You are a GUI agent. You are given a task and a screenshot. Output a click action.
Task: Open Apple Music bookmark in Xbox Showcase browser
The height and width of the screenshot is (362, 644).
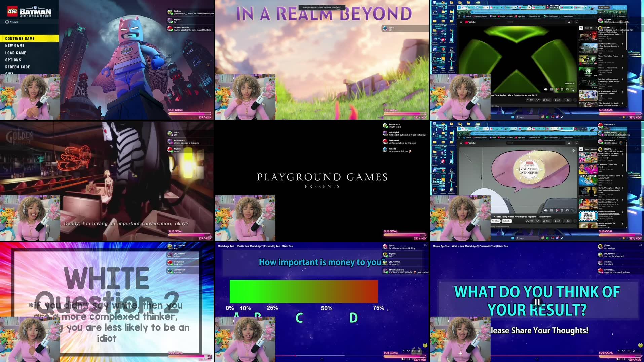pyautogui.click(x=520, y=16)
